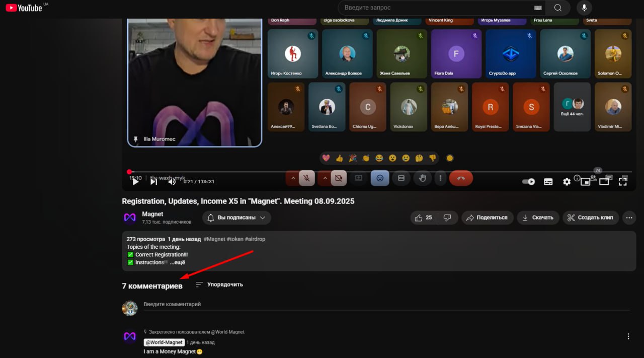Open the YouTube home logo
The image size is (644, 358).
click(x=24, y=8)
